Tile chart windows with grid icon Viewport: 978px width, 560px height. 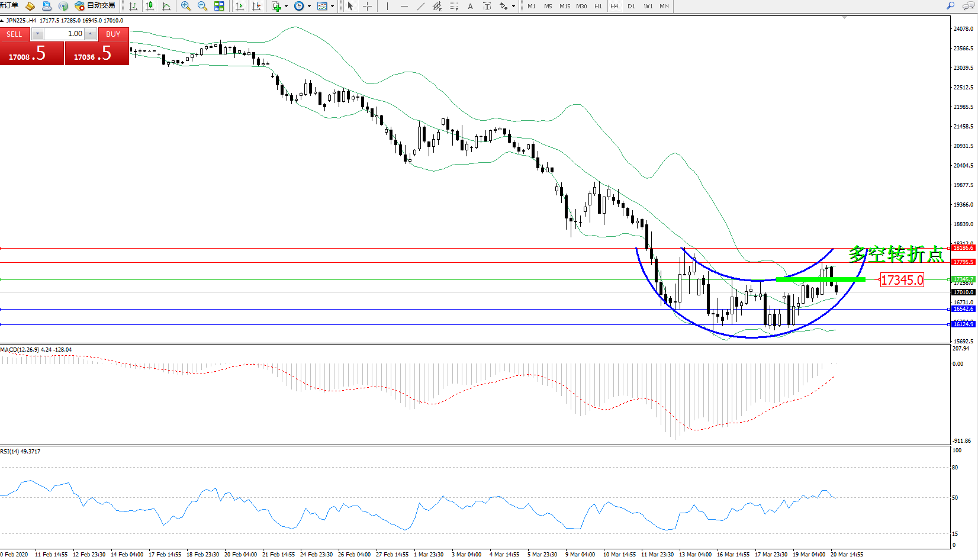(219, 6)
